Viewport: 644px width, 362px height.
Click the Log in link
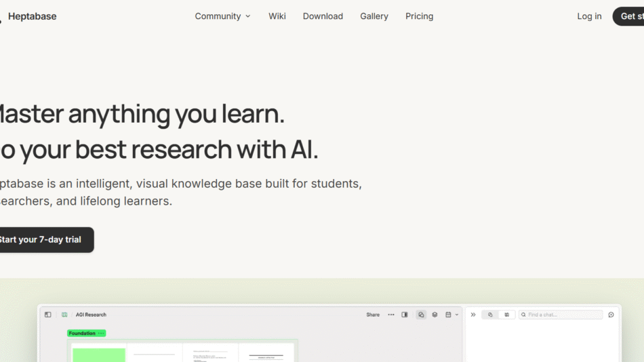click(x=589, y=16)
